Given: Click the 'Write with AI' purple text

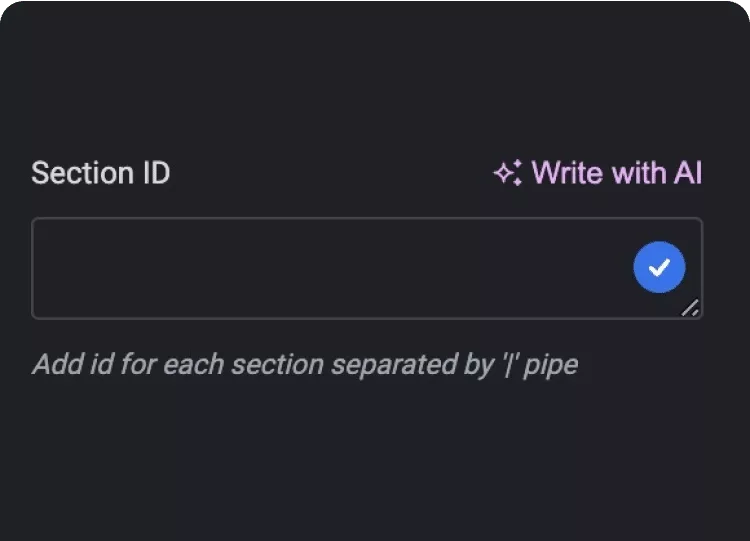Looking at the screenshot, I should coord(617,172).
